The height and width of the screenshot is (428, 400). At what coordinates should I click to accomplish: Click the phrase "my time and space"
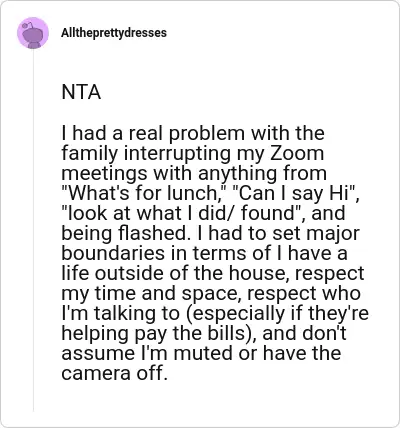[x=151, y=294]
